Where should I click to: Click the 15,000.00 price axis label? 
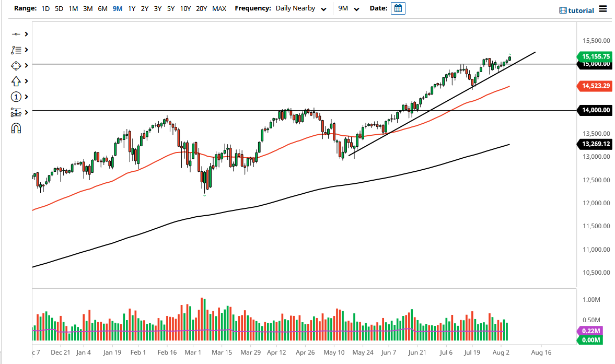595,64
